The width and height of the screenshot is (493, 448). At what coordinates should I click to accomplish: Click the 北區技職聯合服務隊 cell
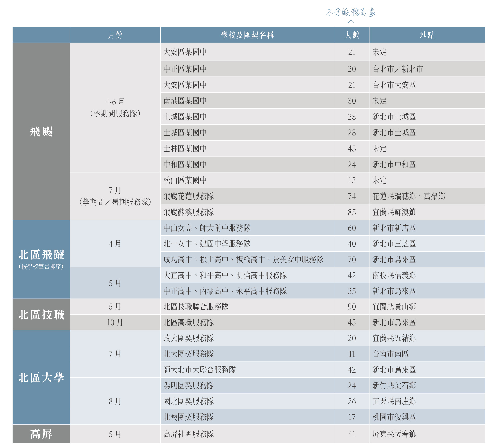click(x=196, y=307)
